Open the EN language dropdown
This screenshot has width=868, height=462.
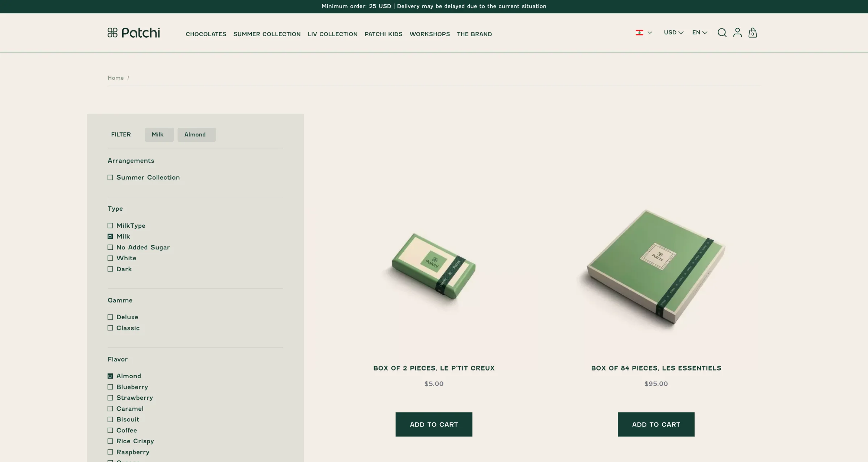(x=699, y=33)
